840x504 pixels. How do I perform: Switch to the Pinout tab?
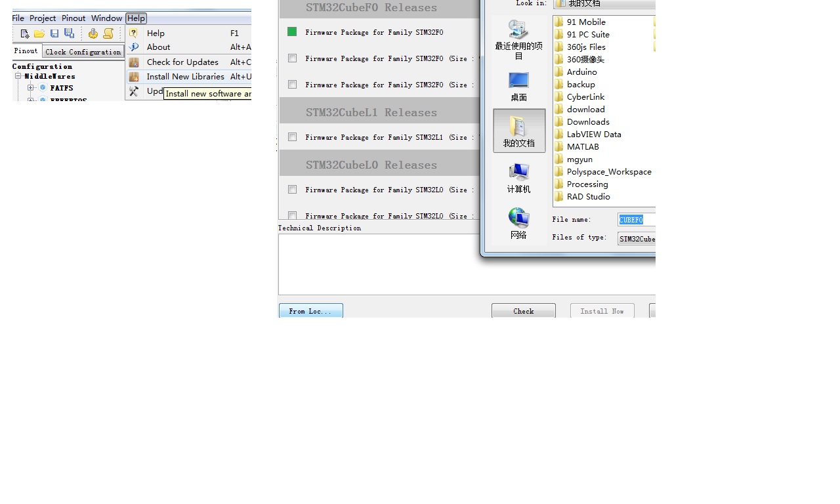click(26, 51)
